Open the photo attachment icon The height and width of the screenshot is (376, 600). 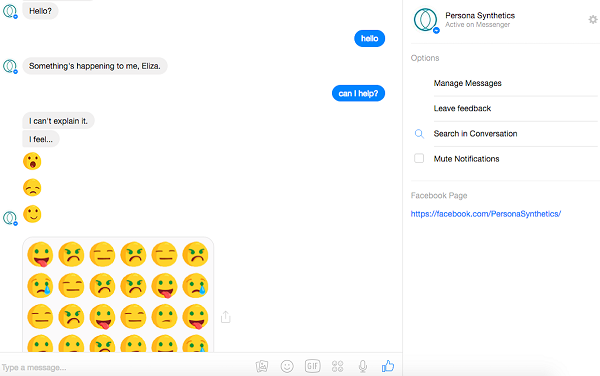pos(262,366)
